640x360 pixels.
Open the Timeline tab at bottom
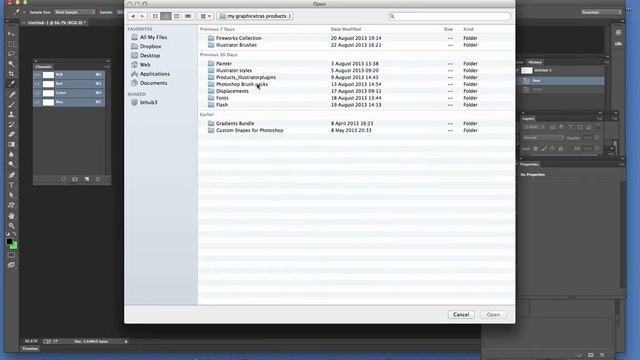[x=30, y=349]
